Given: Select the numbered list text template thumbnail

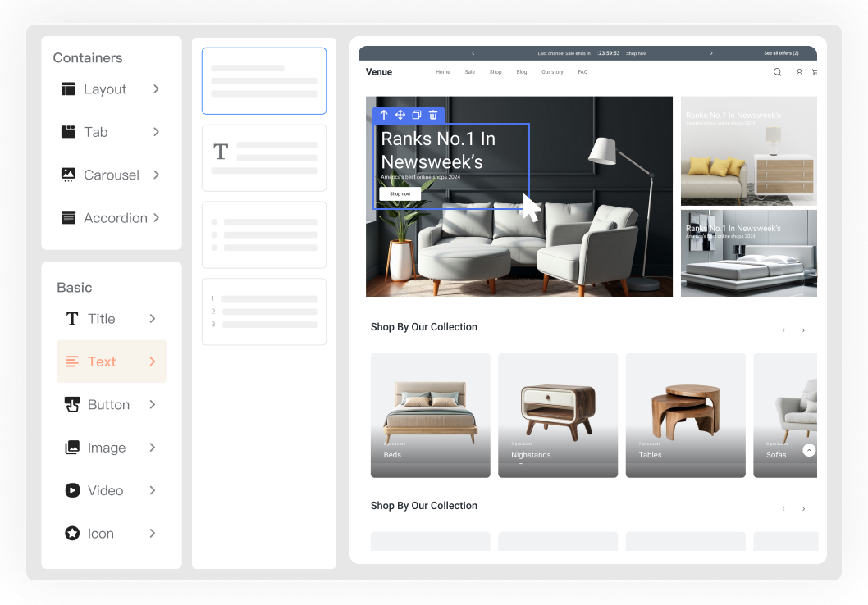Looking at the screenshot, I should click(x=263, y=312).
